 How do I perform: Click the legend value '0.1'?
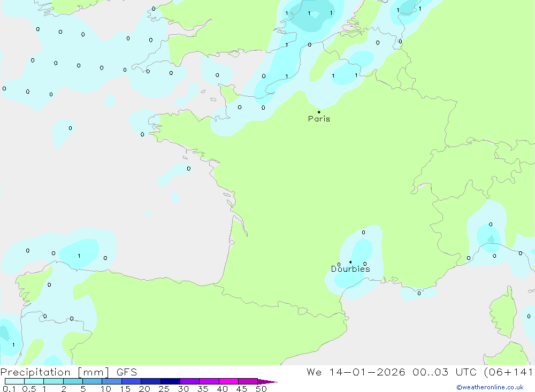click(9, 389)
